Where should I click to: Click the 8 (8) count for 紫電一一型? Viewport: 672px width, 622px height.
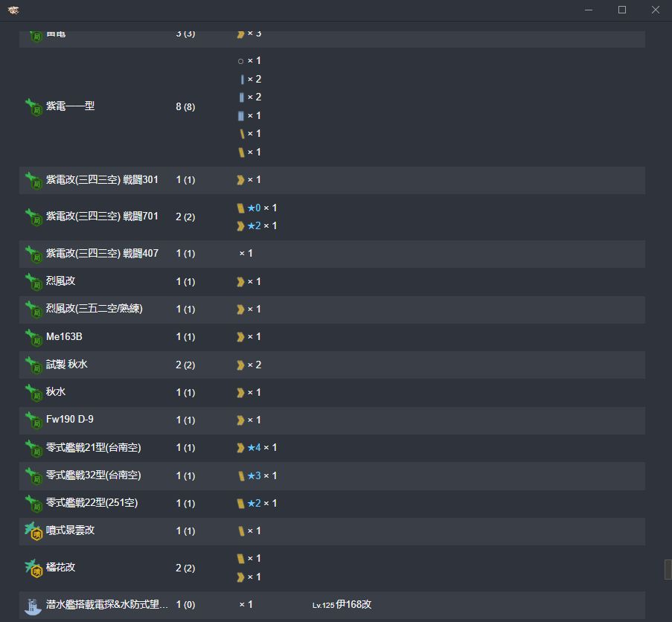tap(185, 106)
